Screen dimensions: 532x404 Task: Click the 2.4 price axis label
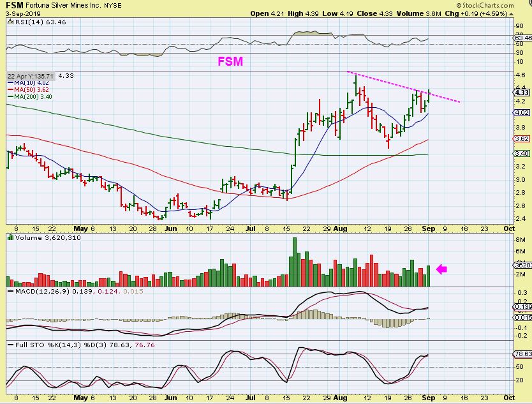521,219
